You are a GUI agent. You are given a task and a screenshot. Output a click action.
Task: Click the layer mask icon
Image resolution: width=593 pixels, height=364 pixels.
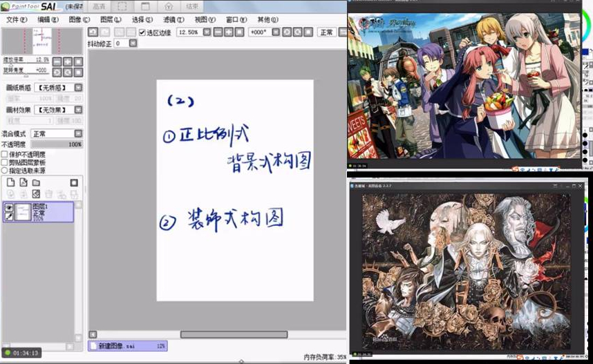tap(74, 183)
